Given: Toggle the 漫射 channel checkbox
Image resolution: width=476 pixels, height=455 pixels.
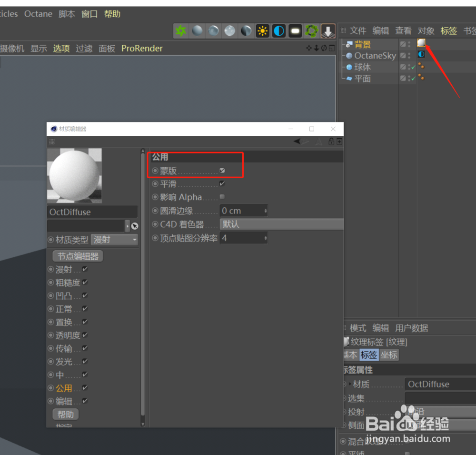Looking at the screenshot, I should coord(85,269).
